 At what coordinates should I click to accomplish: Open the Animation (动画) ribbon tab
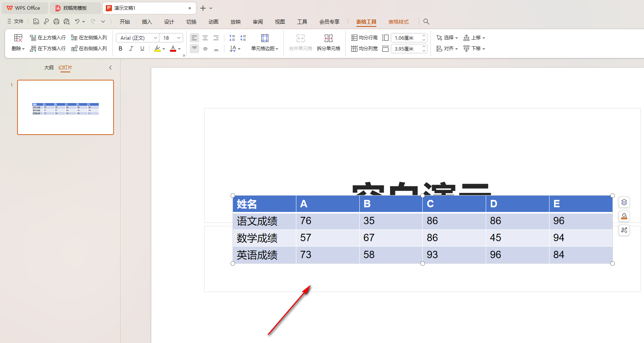pos(213,22)
